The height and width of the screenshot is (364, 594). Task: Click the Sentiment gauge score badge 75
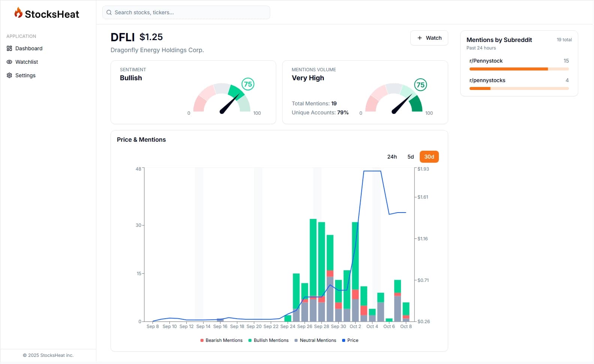(248, 84)
